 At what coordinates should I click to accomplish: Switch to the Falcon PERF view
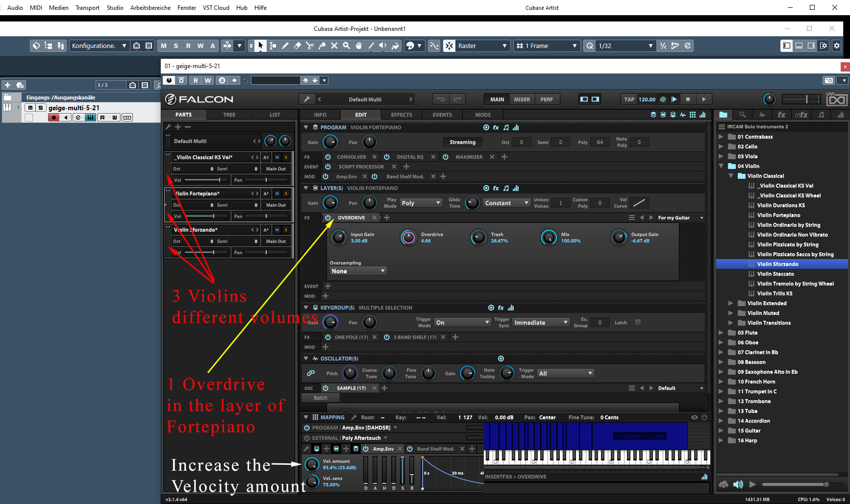tap(547, 99)
